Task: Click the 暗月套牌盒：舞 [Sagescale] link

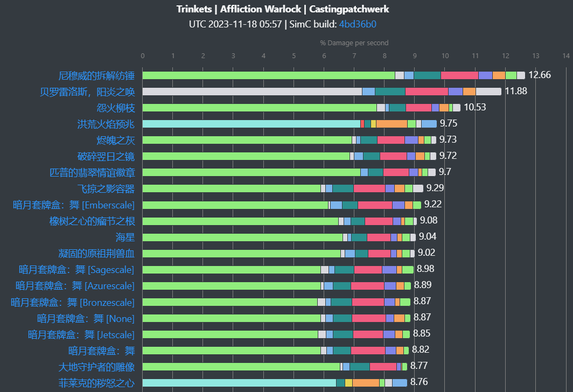Action: click(76, 270)
